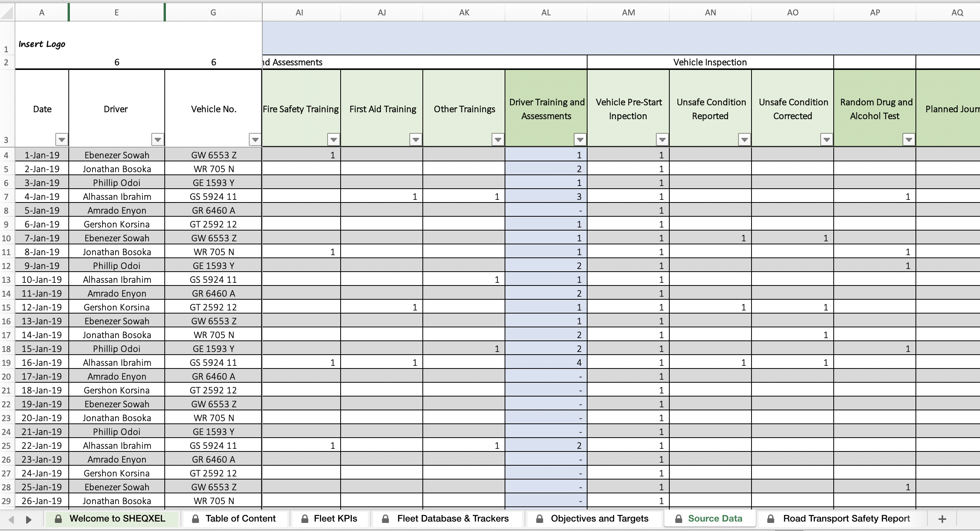Click lock icon on Welcome to SHEQXEL tab
Viewport: 980px width, 531px height.
click(x=58, y=519)
